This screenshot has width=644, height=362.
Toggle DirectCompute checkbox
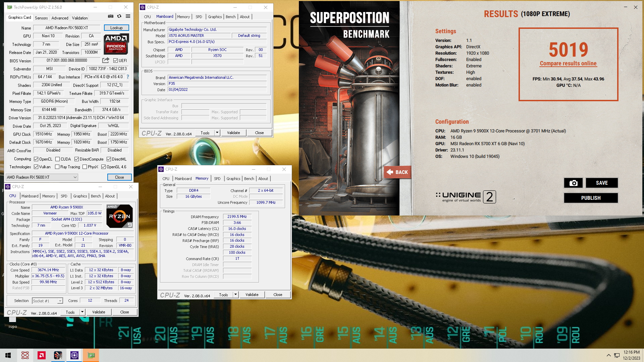coord(76,159)
